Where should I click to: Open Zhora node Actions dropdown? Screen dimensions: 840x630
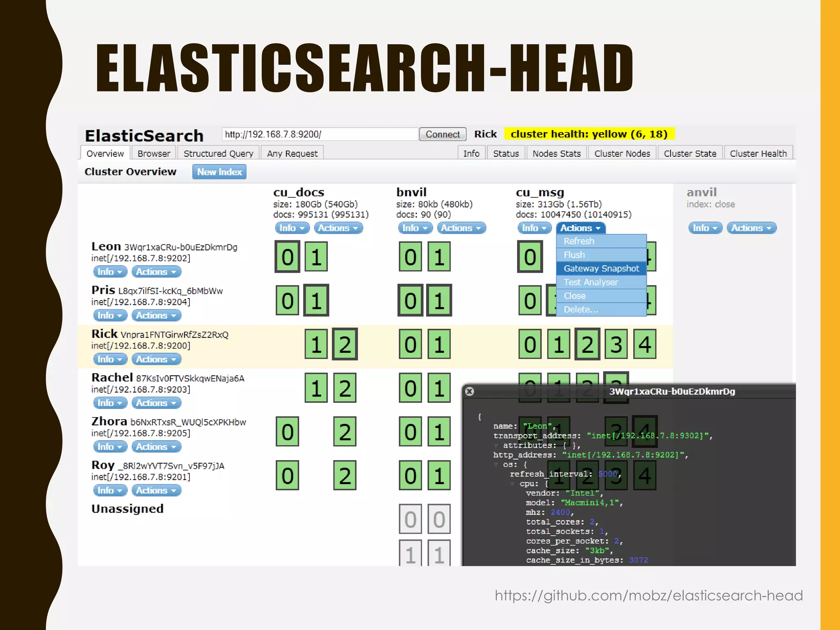(x=156, y=447)
